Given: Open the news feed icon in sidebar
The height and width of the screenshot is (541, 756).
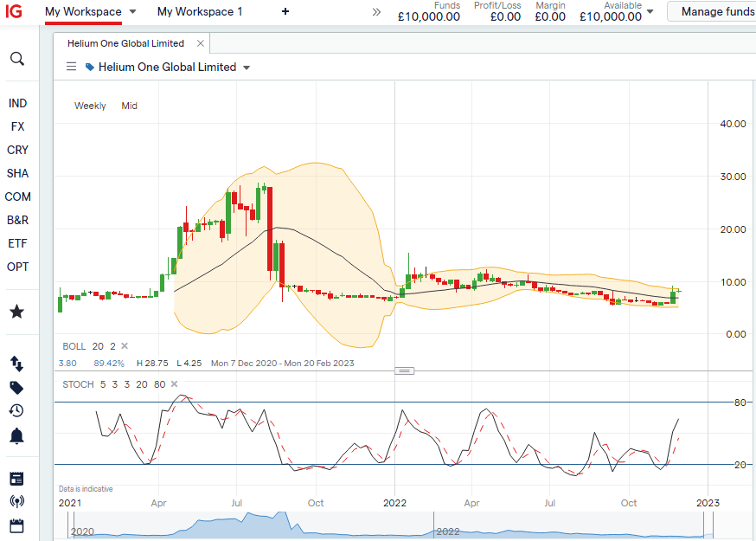Looking at the screenshot, I should [x=17, y=479].
